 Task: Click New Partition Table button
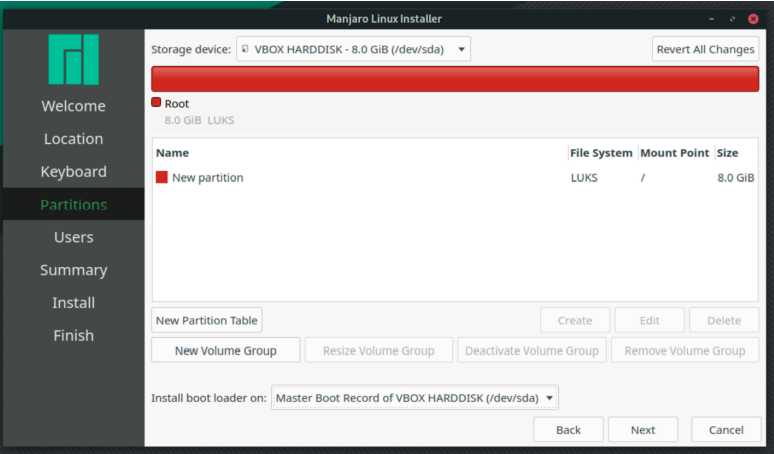point(206,320)
